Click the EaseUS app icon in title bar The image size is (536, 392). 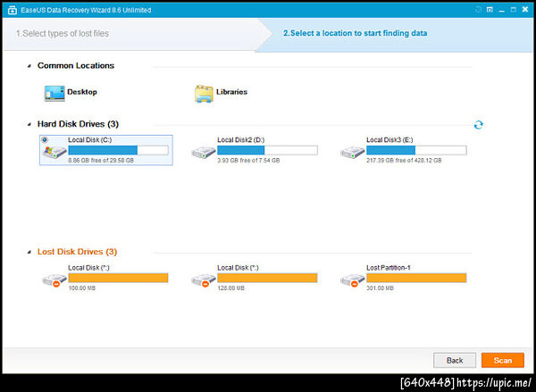(12, 10)
